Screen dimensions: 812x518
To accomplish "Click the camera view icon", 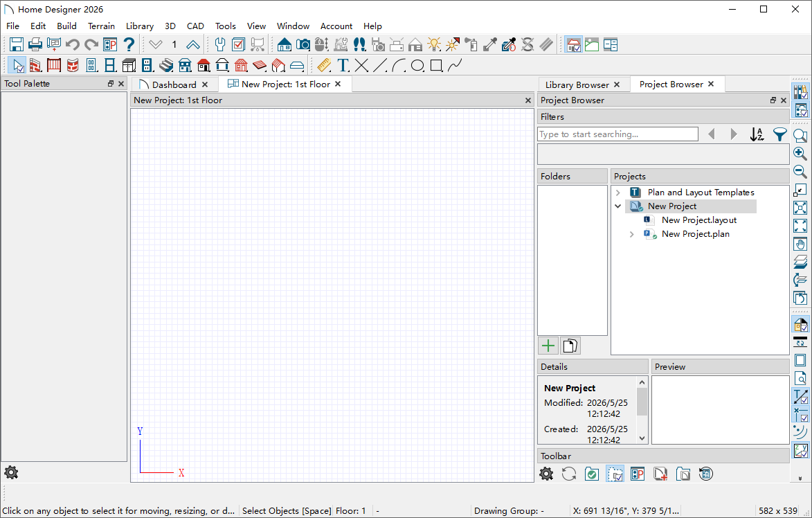I will point(303,44).
